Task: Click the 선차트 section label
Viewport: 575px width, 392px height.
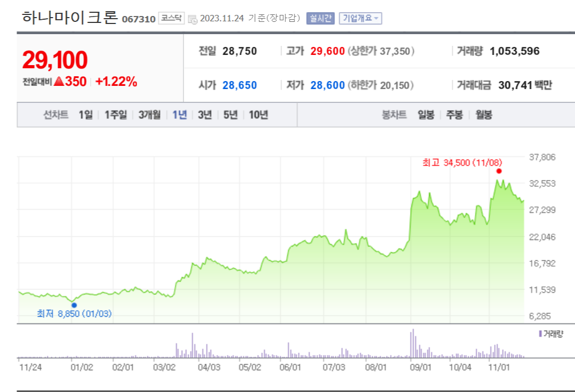Action: 55,115
